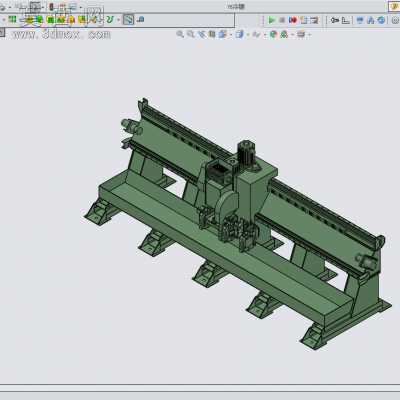400x400 pixels.
Task: Expand the Apply Scene dropdown arrow
Action: pos(292,35)
